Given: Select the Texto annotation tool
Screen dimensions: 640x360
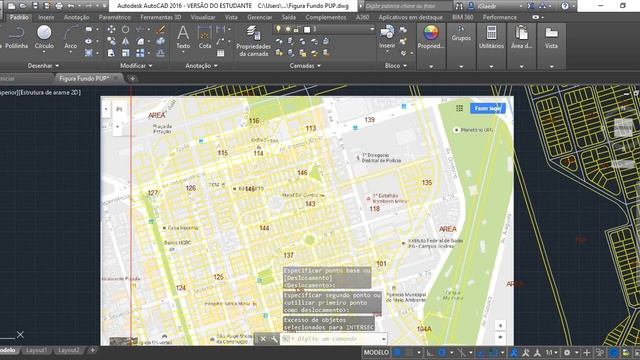Looking at the screenshot, I should pos(183,38).
